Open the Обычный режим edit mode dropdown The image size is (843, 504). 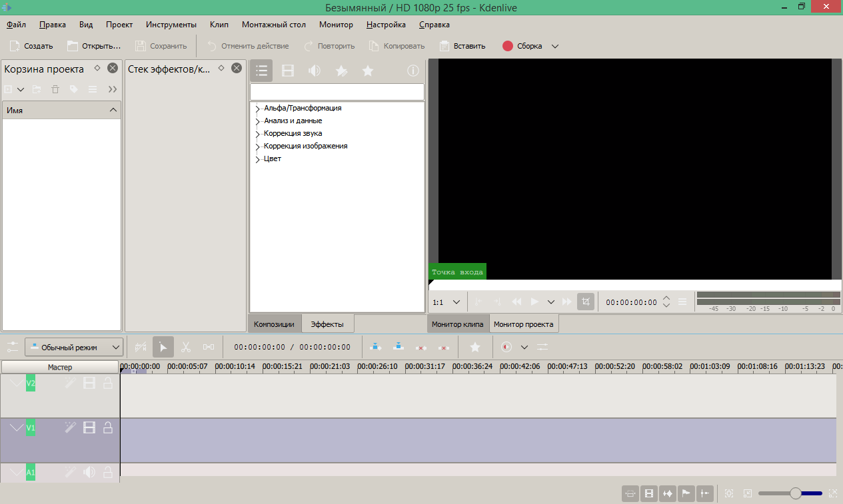tap(74, 347)
